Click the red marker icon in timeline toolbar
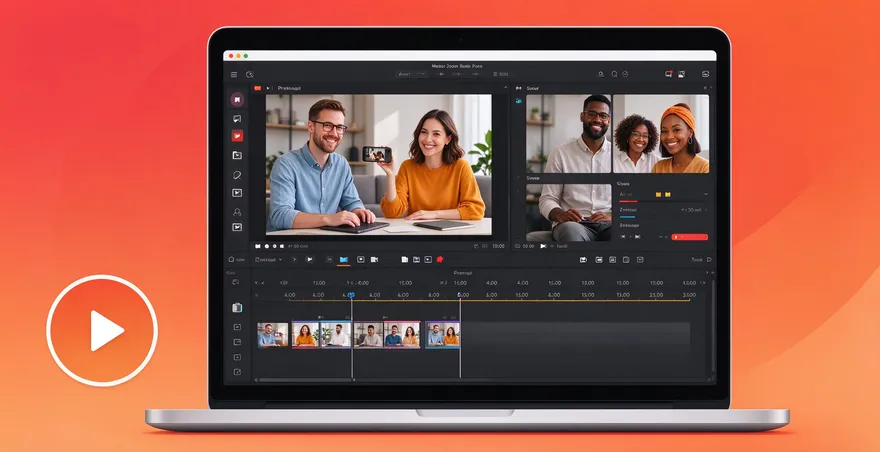The height and width of the screenshot is (452, 880). (x=440, y=259)
